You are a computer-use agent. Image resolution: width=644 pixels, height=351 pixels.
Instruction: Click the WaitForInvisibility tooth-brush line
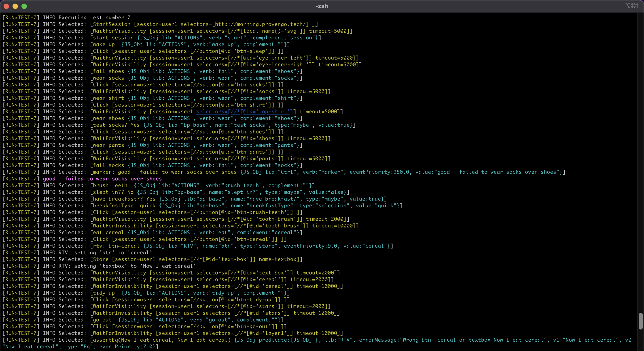point(180,226)
